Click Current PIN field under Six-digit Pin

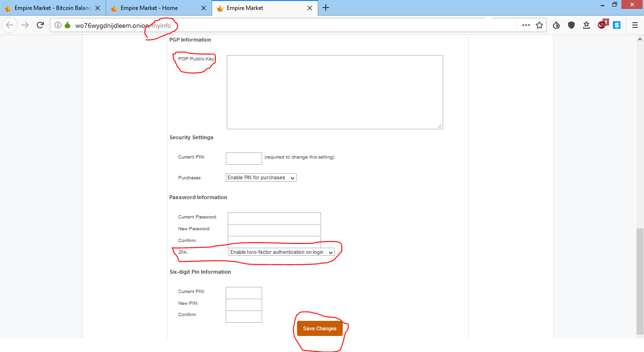244,293
